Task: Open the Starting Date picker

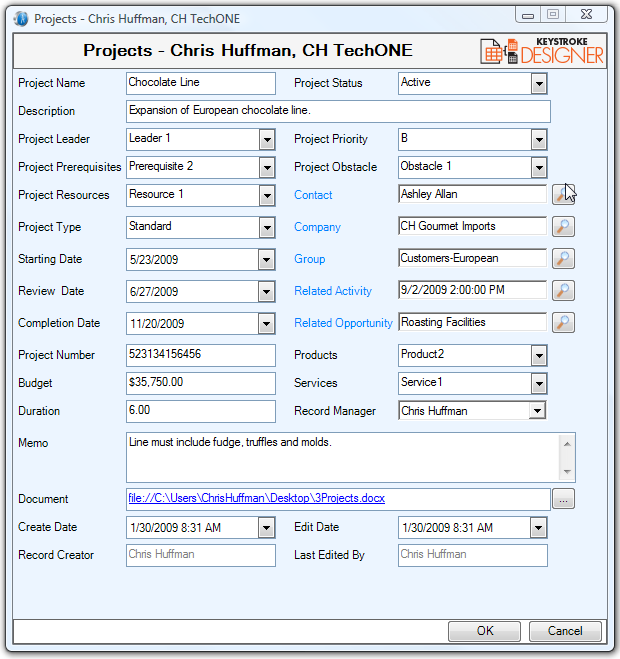Action: click(x=266, y=260)
